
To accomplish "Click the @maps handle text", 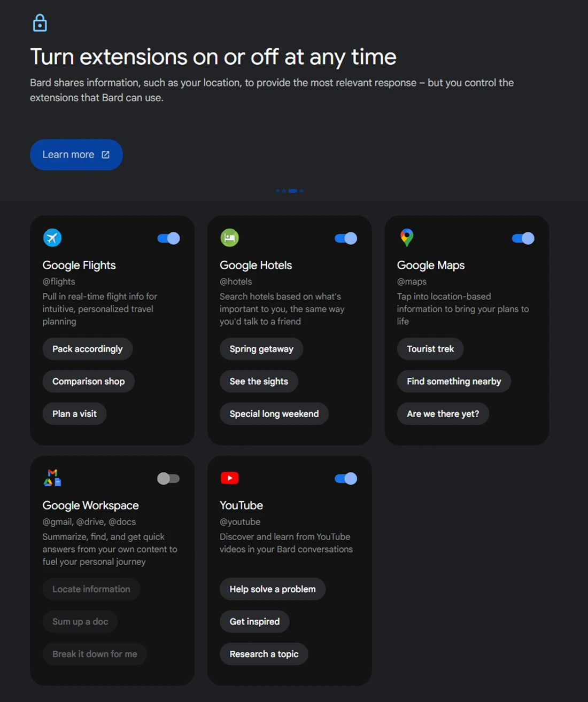I will coord(412,282).
